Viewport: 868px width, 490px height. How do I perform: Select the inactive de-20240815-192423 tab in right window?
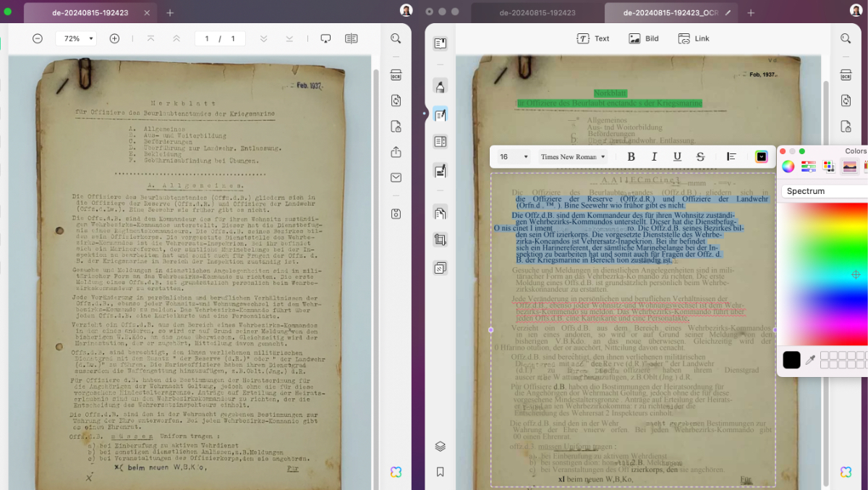click(x=537, y=13)
